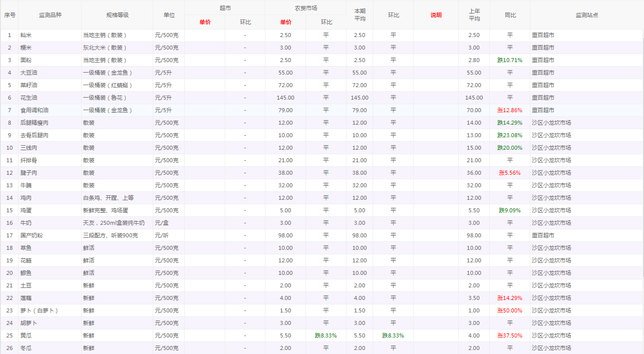Click the red 说明 column header

point(436,15)
